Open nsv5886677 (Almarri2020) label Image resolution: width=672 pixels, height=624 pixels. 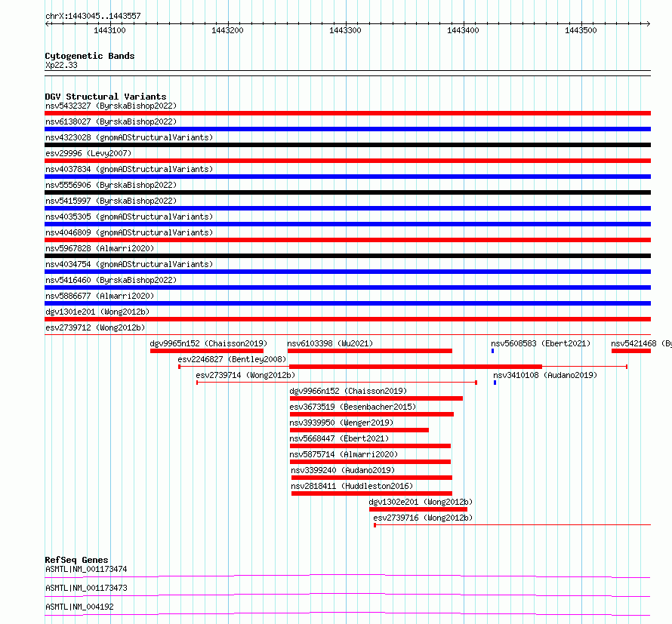[100, 296]
